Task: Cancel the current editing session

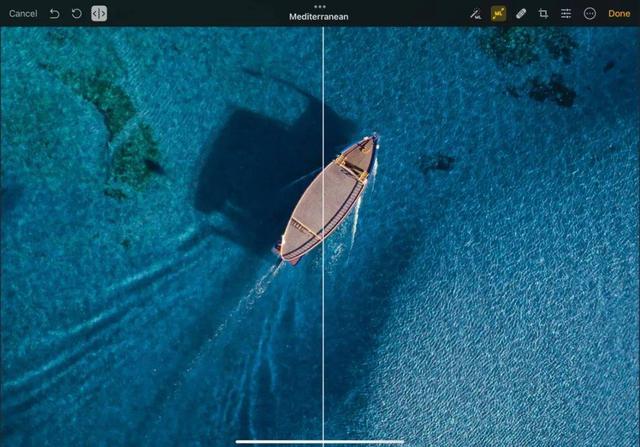Action: pos(23,14)
